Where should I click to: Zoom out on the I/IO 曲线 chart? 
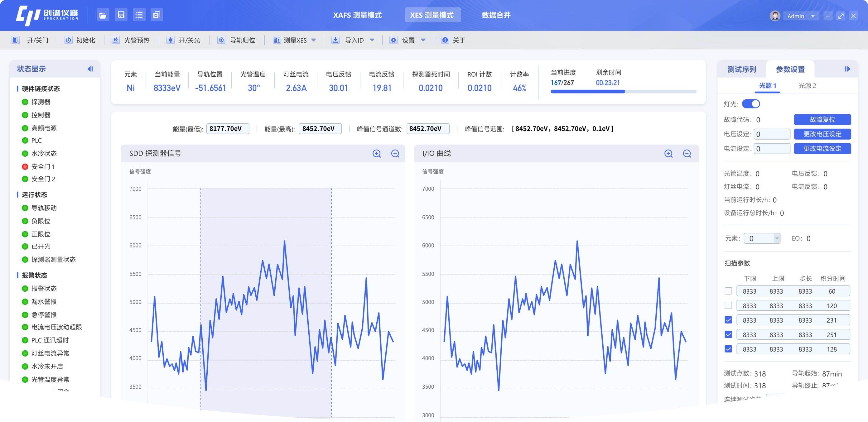click(687, 154)
